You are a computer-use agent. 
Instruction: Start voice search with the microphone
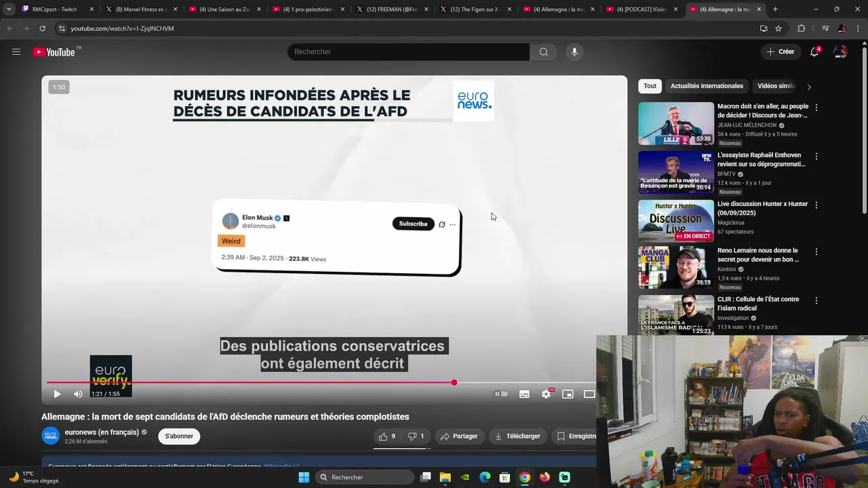(574, 52)
